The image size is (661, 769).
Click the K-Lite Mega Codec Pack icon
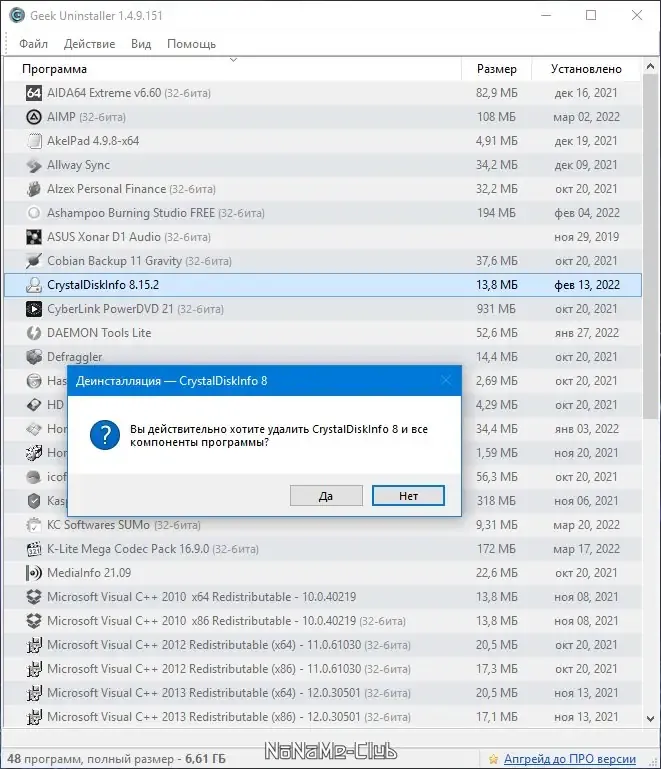tap(33, 549)
